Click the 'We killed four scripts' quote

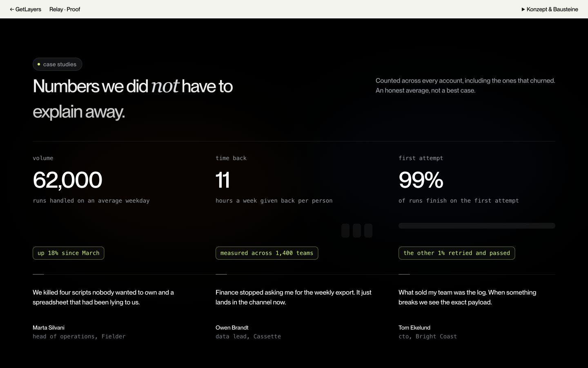103,297
